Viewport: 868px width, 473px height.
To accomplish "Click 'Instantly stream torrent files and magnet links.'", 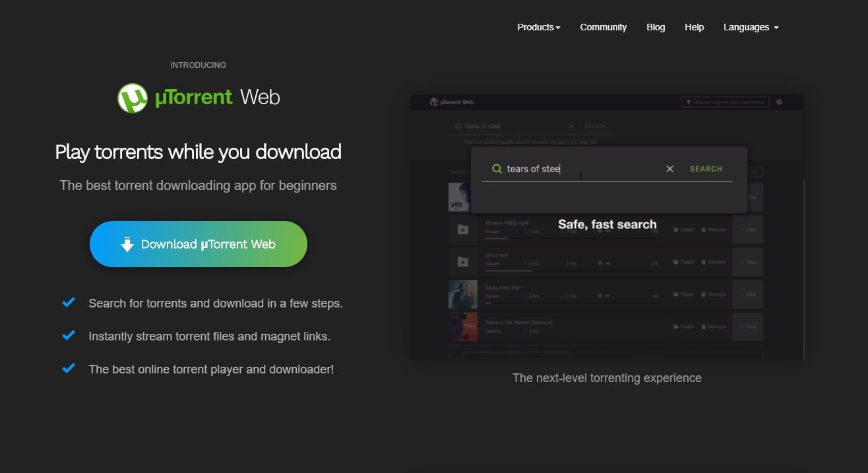I will [210, 336].
